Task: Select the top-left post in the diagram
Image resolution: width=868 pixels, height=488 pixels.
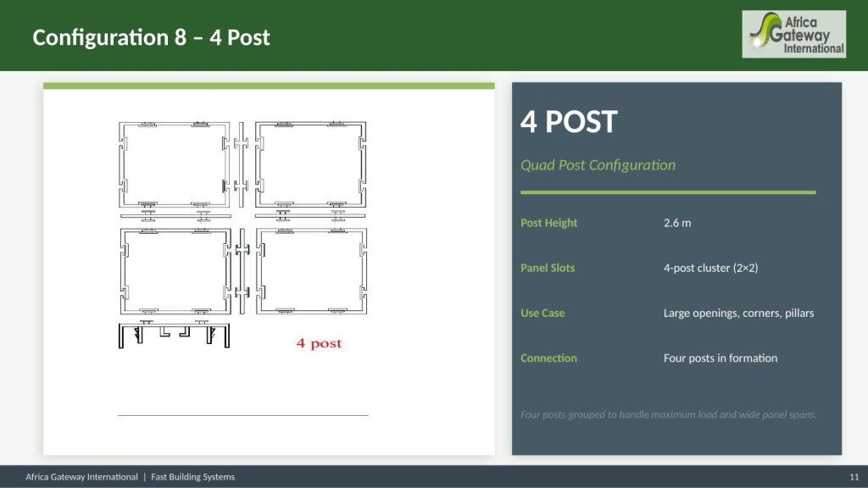Action: coord(174,164)
